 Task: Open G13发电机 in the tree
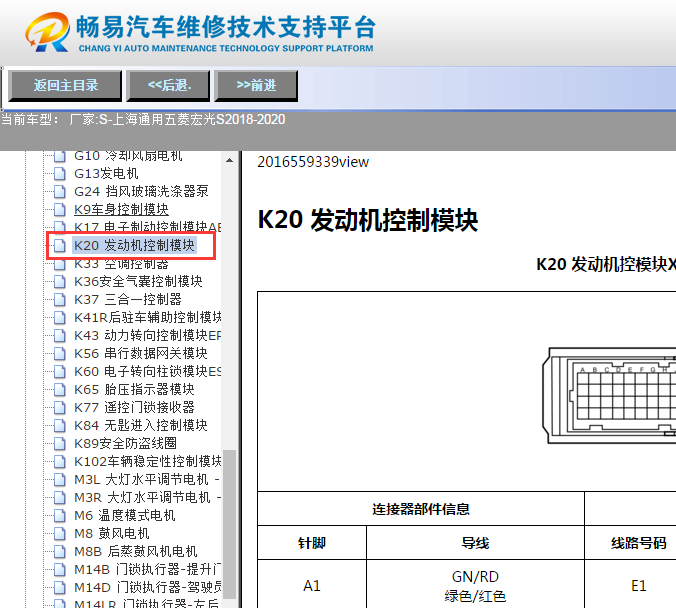point(106,173)
